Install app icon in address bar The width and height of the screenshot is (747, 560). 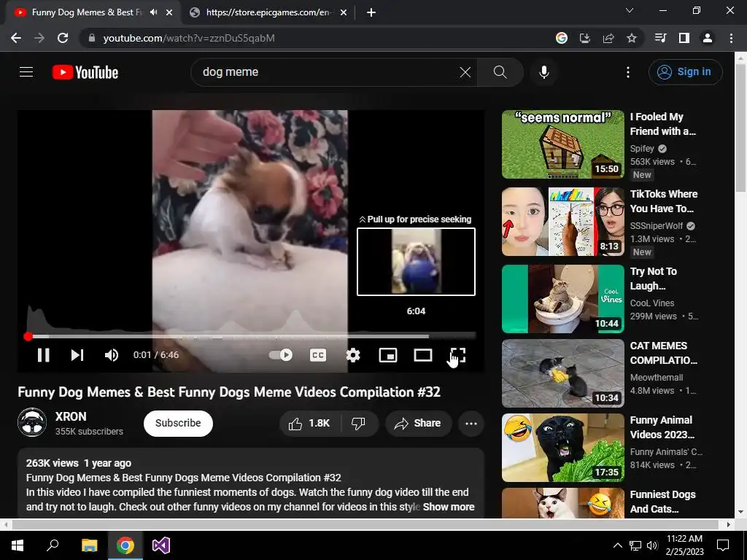pos(585,38)
